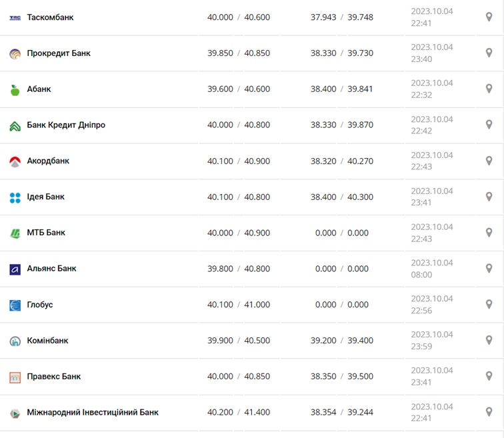Open map pin for Таскомбанк row
The image size is (504, 438).
click(489, 17)
